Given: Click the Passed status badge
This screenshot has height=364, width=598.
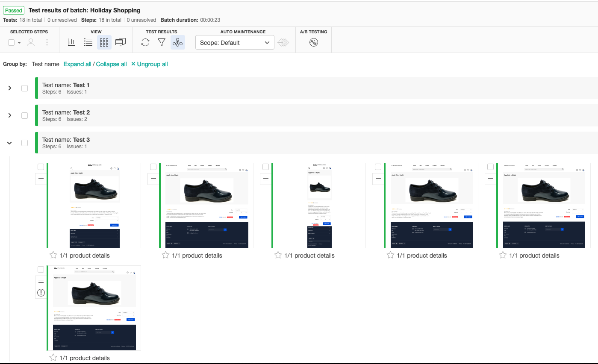Looking at the screenshot, I should (14, 10).
